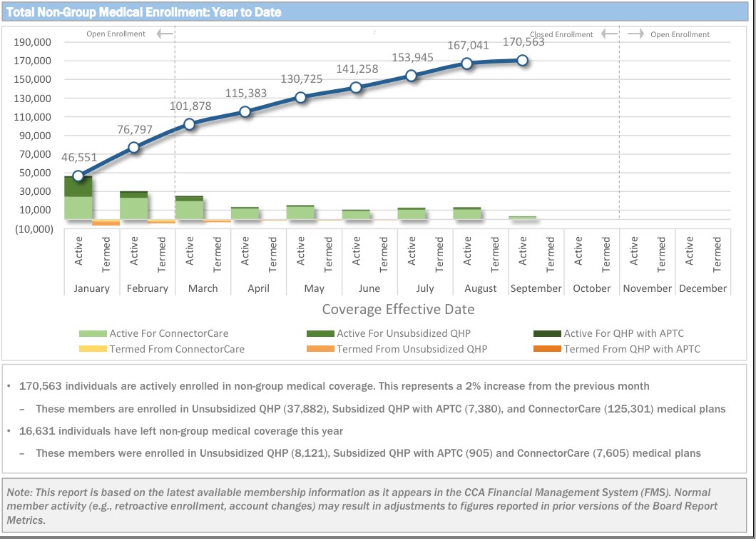The image size is (756, 541).
Task: Select the Termed From Unsubsidized QHP legend swatch
Action: [x=320, y=349]
